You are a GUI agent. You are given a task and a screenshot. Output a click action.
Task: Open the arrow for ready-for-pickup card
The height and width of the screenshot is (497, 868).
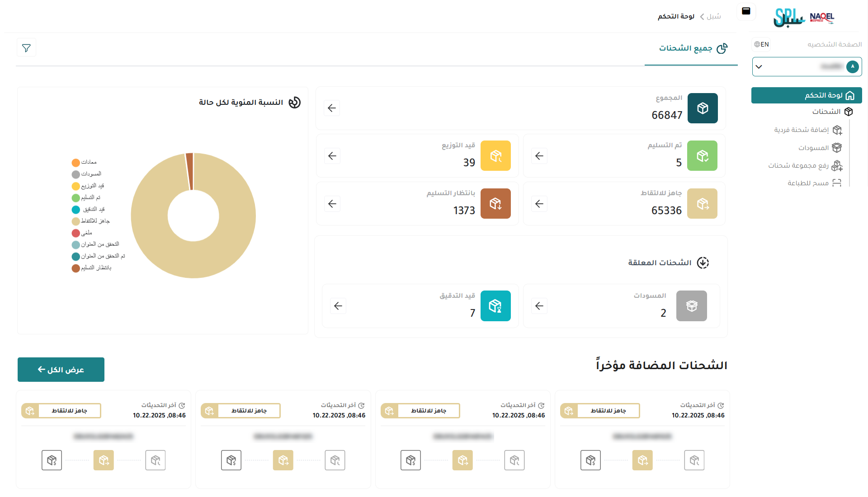click(x=539, y=204)
